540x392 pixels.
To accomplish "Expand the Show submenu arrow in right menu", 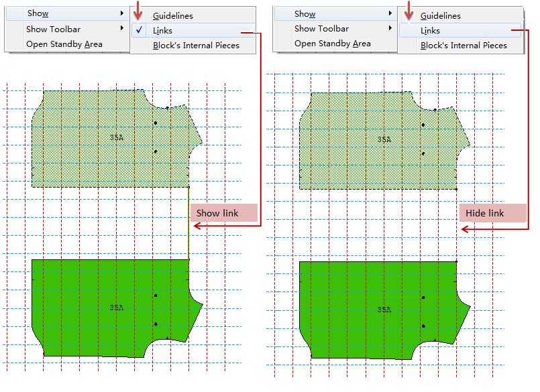I will coord(390,13).
